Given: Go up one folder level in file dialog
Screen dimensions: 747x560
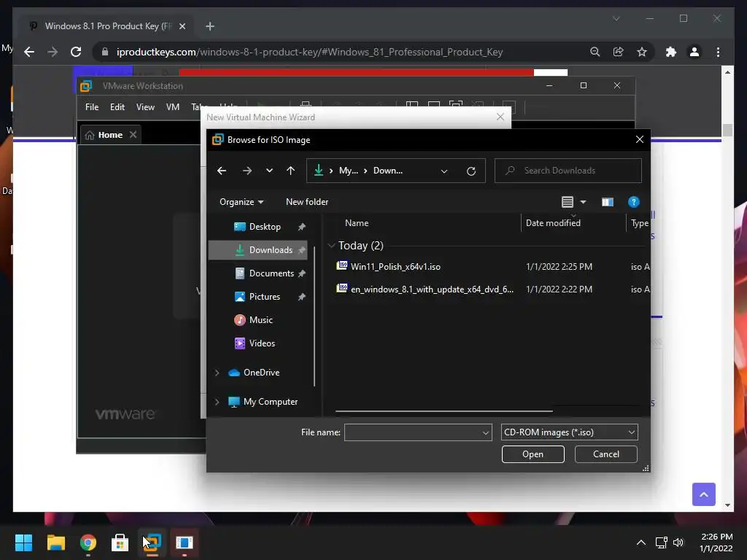Looking at the screenshot, I should pos(290,171).
